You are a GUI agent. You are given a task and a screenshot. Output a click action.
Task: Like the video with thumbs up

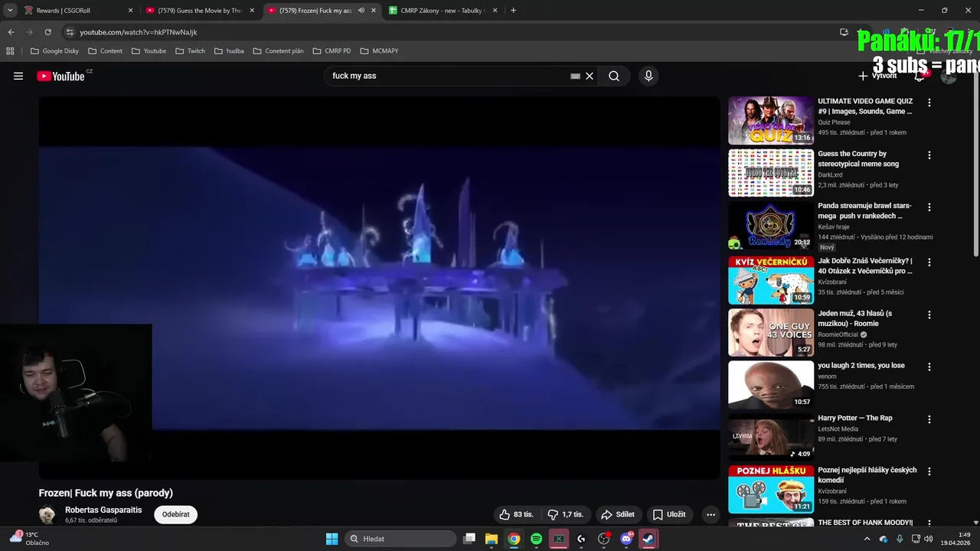(517, 514)
